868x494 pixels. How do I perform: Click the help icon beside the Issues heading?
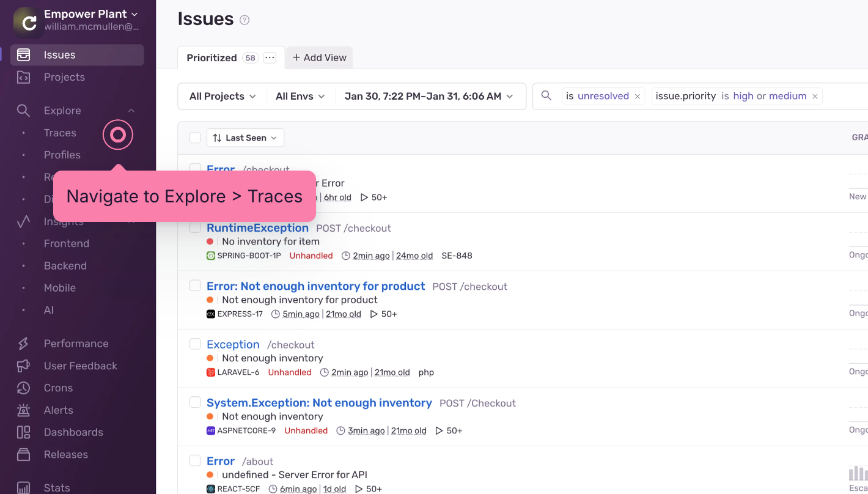[244, 20]
